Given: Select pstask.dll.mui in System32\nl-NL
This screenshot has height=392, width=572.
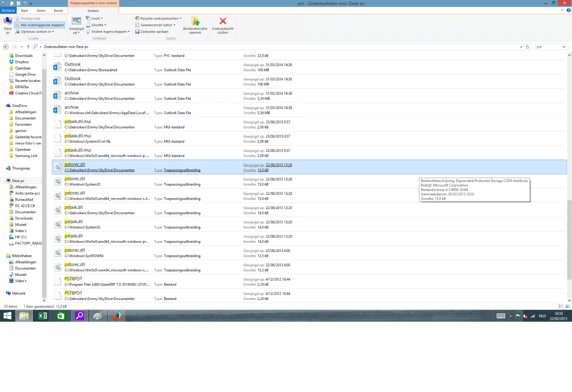Looking at the screenshot, I should tap(309, 139).
